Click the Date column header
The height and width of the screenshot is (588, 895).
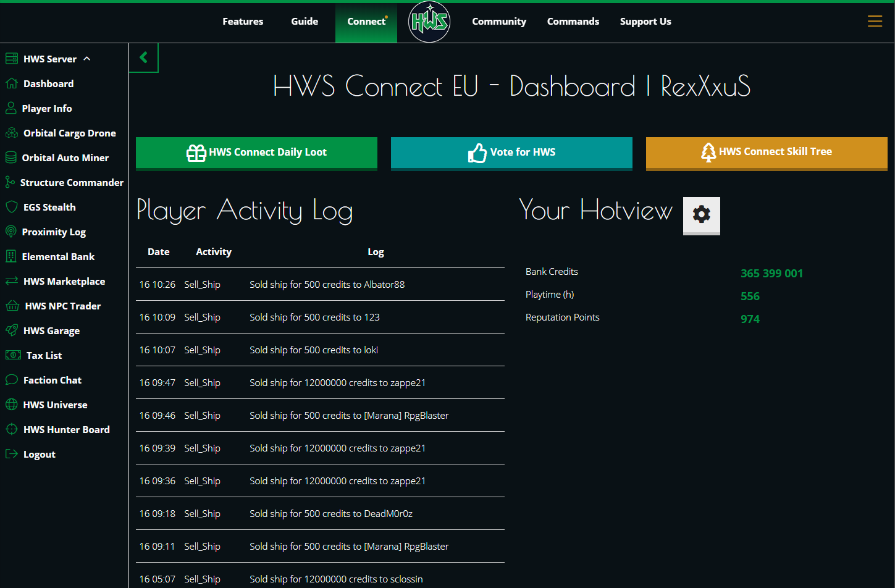[x=158, y=252]
